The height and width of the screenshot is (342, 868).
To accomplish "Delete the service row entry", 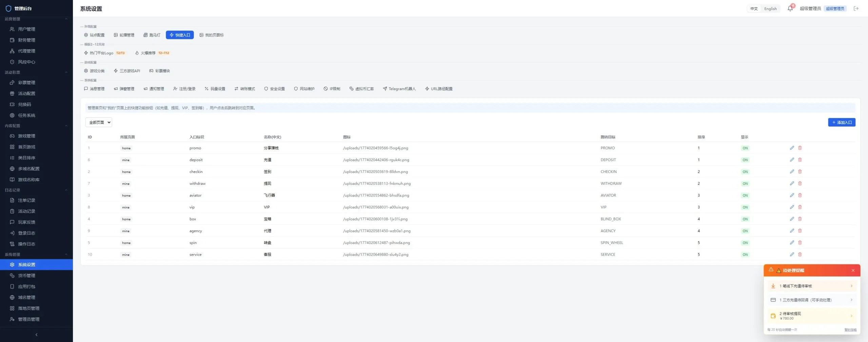I will 800,255.
